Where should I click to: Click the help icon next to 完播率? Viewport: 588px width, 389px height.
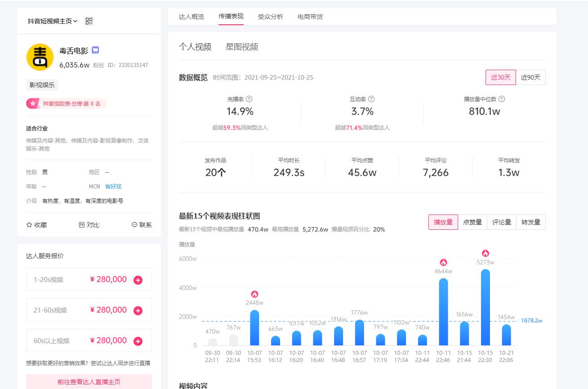249,99
